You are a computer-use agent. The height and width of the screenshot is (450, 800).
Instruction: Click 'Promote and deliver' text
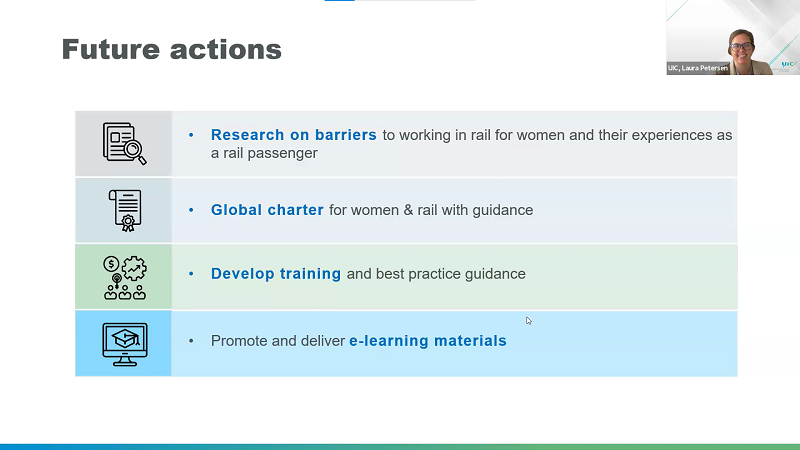[x=277, y=341]
